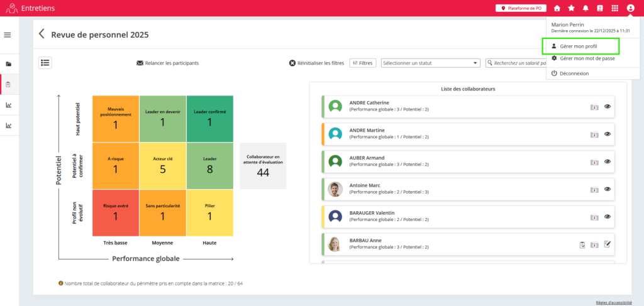Switch to list view icon button
The width and height of the screenshot is (644, 306).
45,62
